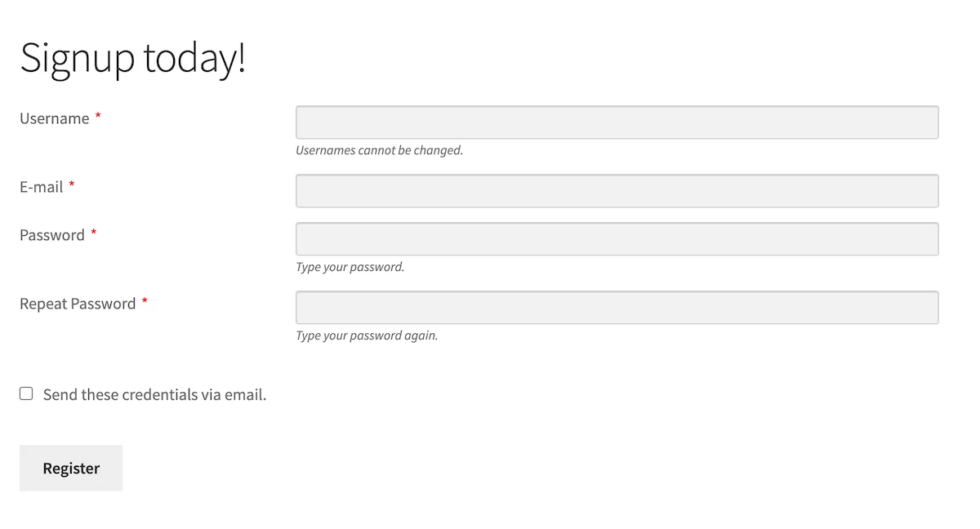The height and width of the screenshot is (529, 980).
Task: Click the Username text field
Action: pyautogui.click(x=617, y=122)
